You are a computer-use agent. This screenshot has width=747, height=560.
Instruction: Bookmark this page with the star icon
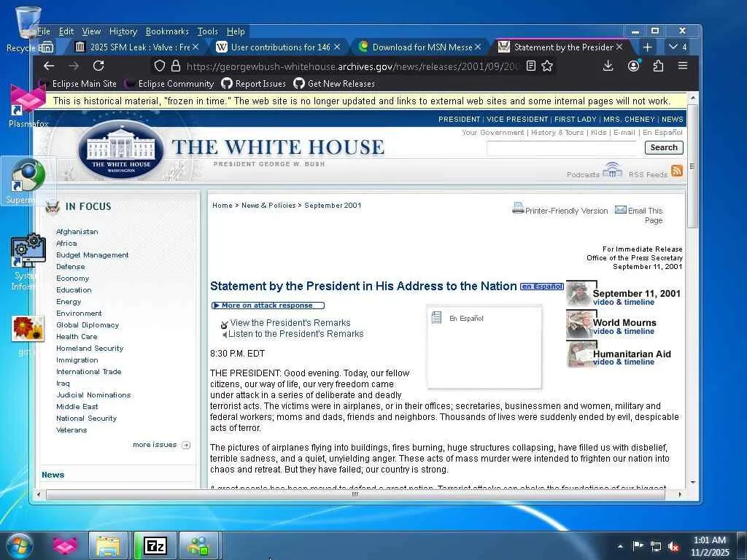tap(547, 66)
